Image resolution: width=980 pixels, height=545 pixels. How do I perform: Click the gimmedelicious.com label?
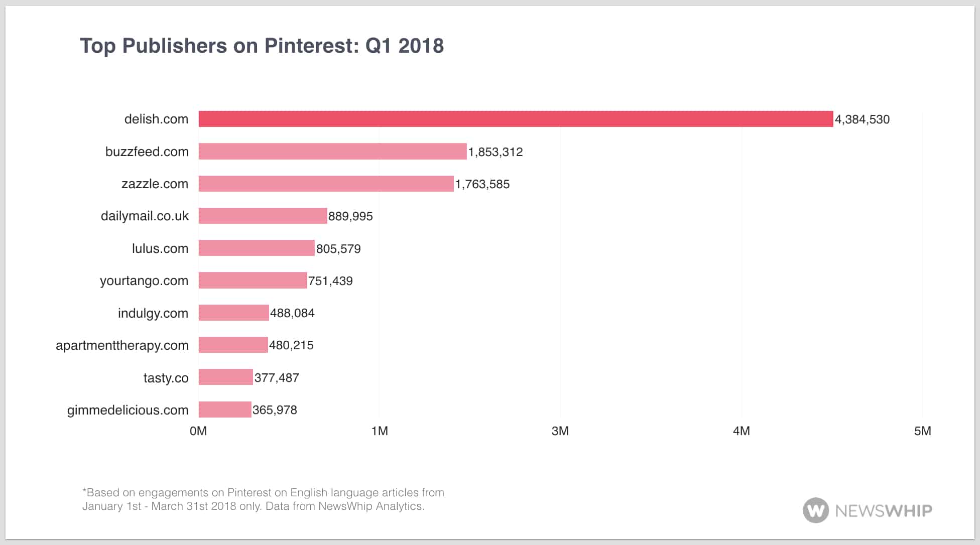pos(128,410)
